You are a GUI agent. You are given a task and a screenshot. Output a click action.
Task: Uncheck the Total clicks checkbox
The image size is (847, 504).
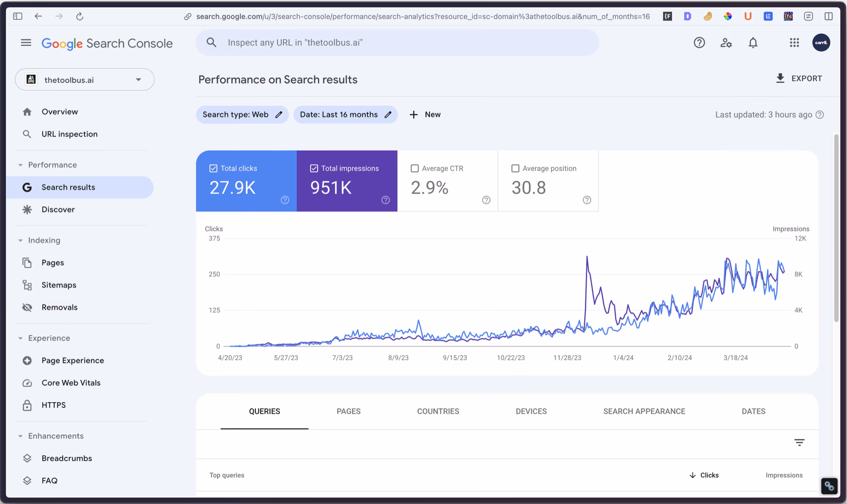[x=213, y=168]
